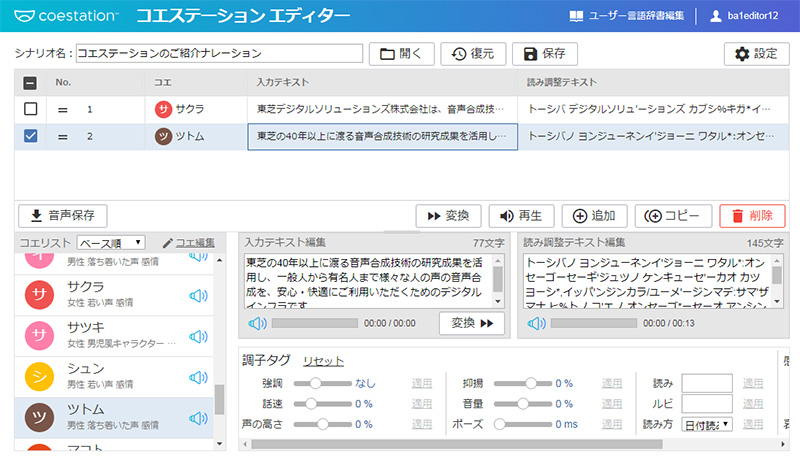Click the リセット tone tag link
This screenshot has height=465, width=800.
(323, 361)
